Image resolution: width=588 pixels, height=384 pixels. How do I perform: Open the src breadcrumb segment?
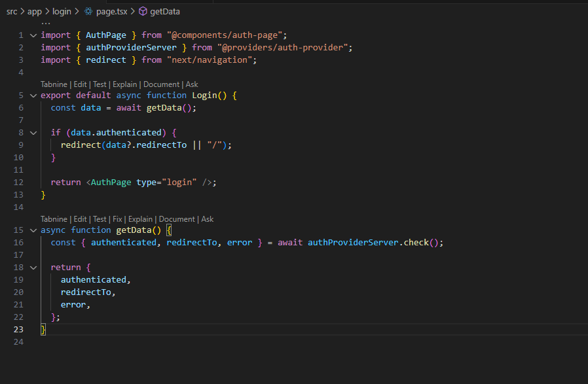(x=12, y=12)
